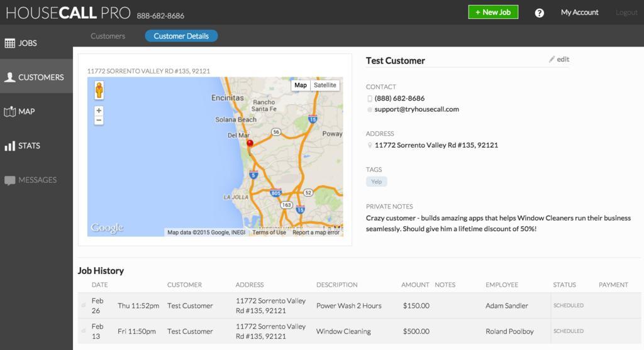Click email support@tryhousecall.com
The width and height of the screenshot is (644, 350).
pos(416,109)
